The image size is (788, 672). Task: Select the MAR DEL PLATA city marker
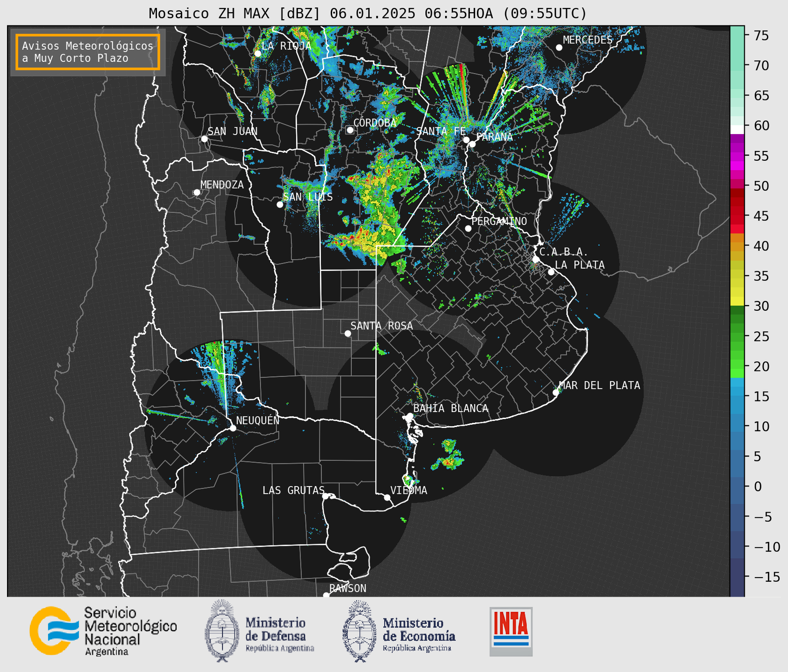tap(556, 393)
